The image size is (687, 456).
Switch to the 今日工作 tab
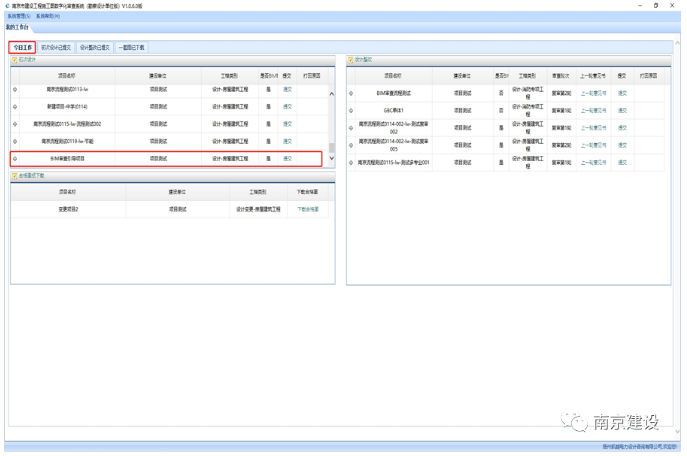pyautogui.click(x=22, y=47)
